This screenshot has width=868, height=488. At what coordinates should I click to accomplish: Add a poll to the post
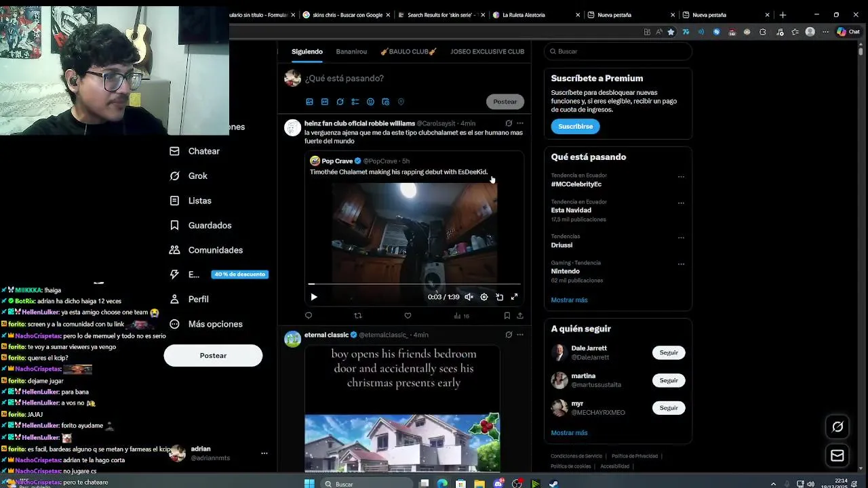pos(355,102)
